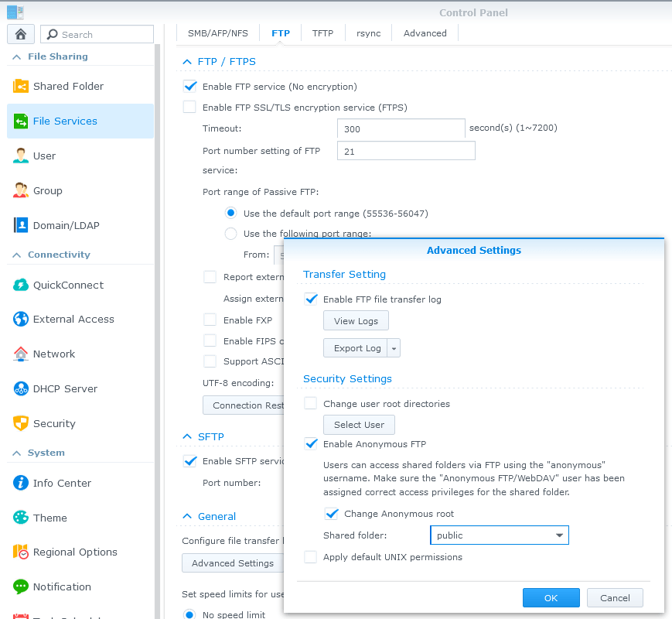672x619 pixels.
Task: Click the Timeout input field
Action: coord(401,129)
